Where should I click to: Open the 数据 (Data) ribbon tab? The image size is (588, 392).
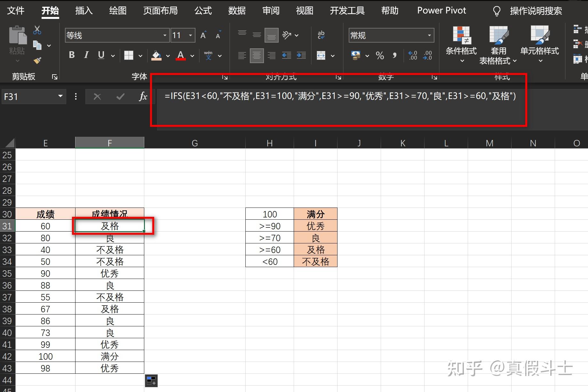237,11
